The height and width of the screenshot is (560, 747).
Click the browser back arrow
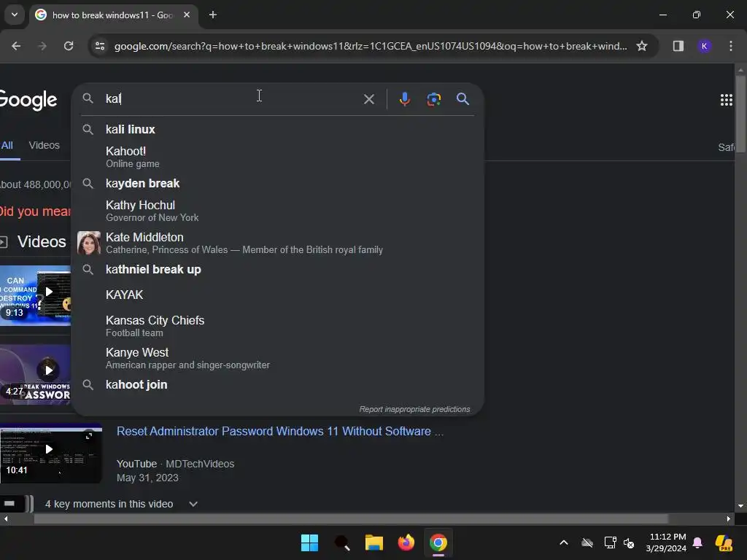(x=16, y=46)
